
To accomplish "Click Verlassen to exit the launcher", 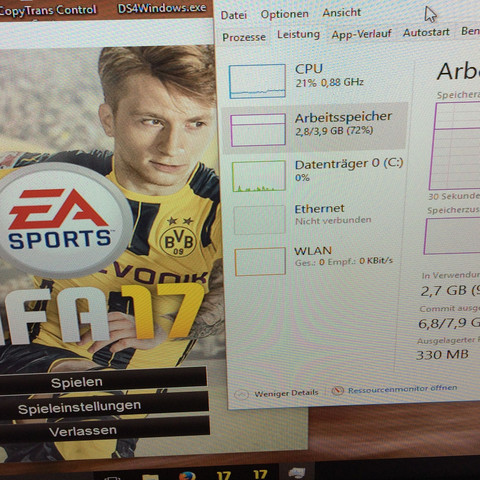I will coord(105,430).
